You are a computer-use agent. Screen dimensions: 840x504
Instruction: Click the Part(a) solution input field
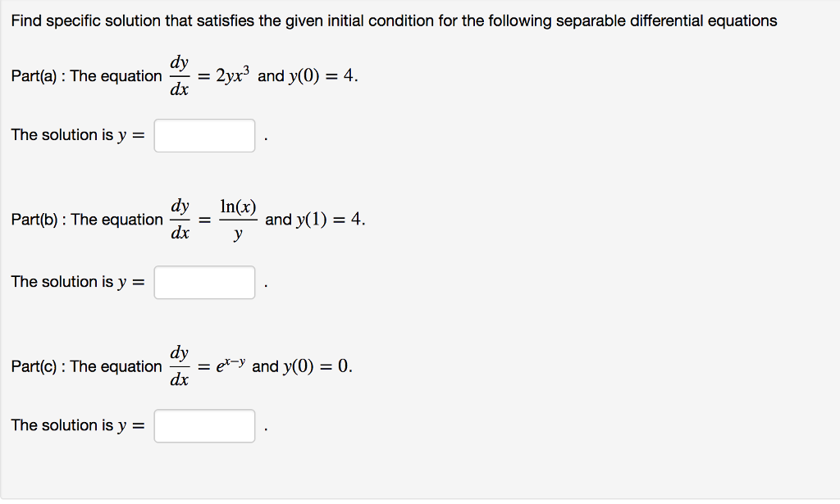tap(203, 135)
